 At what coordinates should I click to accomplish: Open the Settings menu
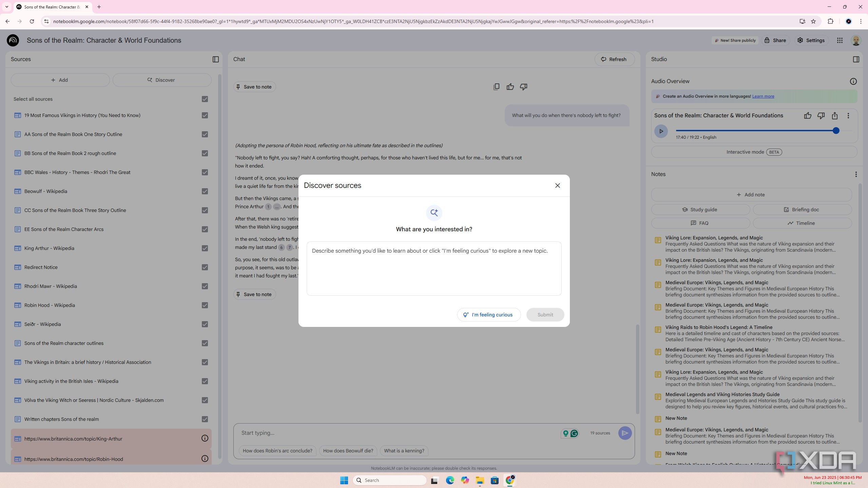[811, 40]
